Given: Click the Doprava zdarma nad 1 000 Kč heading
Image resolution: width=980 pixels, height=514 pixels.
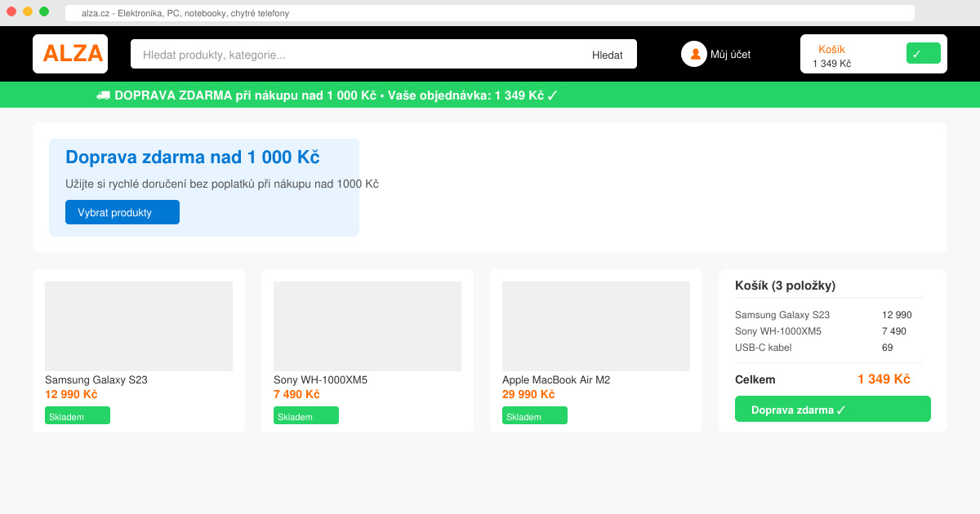Looking at the screenshot, I should 192,157.
